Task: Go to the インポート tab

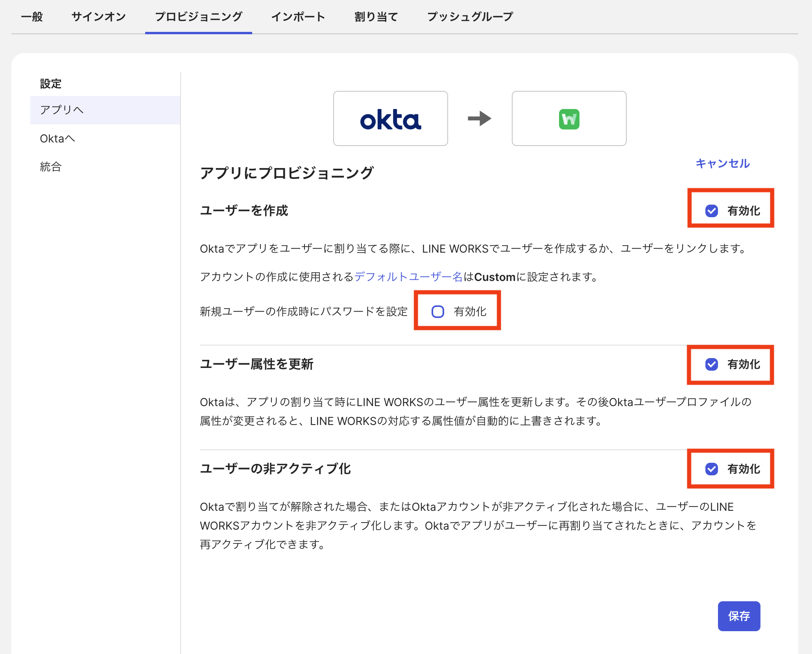Action: pyautogui.click(x=298, y=17)
